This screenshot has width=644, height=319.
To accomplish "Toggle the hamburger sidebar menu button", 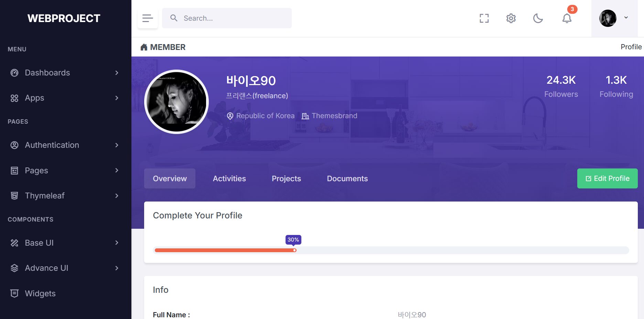I will tap(148, 18).
